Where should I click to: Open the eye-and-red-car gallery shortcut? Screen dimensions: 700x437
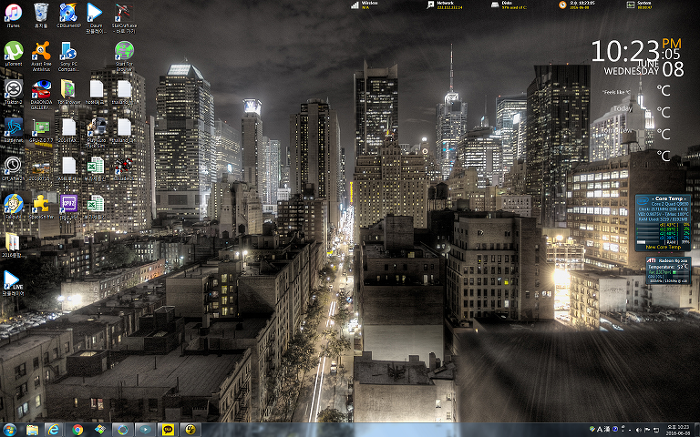(41, 92)
